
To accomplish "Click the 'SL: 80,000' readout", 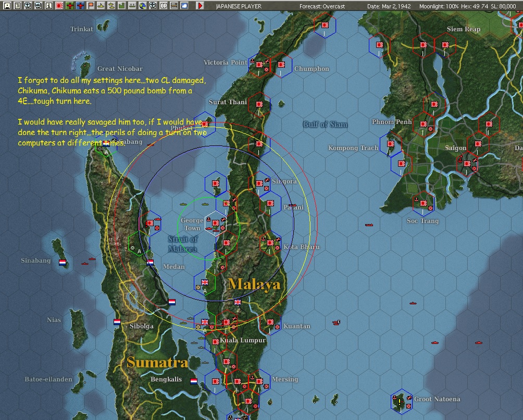I will coord(504,6).
